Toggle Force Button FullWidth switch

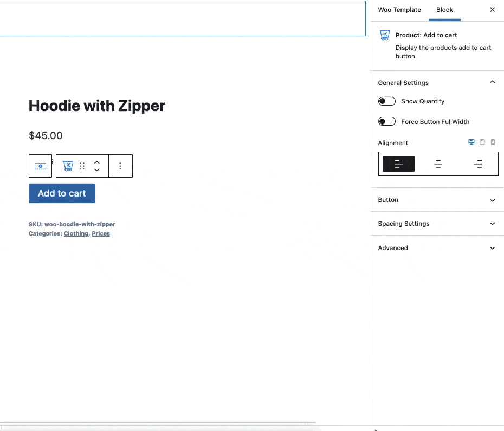[387, 122]
